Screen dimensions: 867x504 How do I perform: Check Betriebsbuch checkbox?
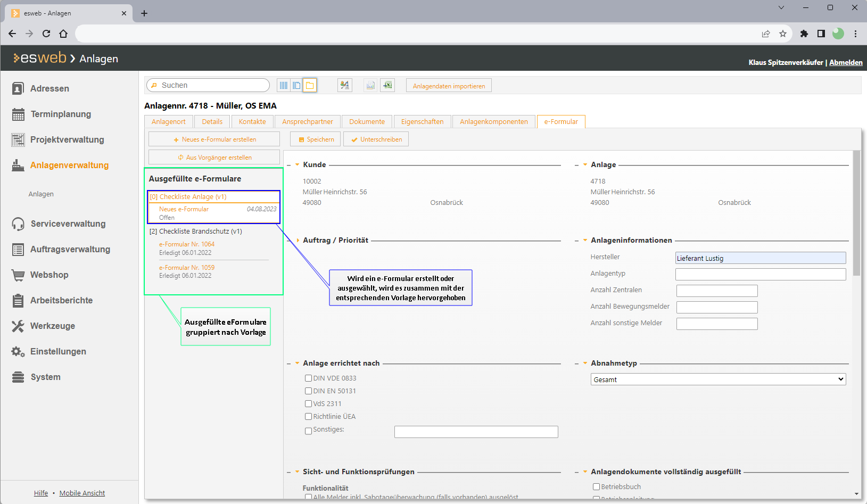point(596,486)
